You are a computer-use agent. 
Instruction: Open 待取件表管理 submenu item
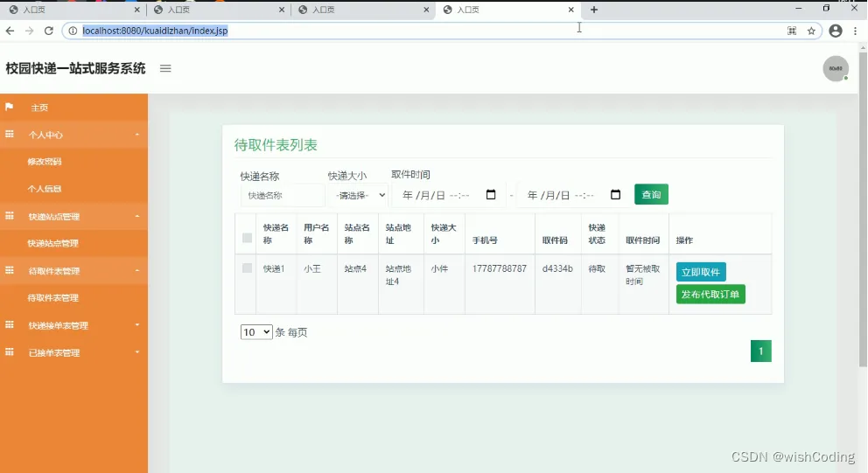53,297
